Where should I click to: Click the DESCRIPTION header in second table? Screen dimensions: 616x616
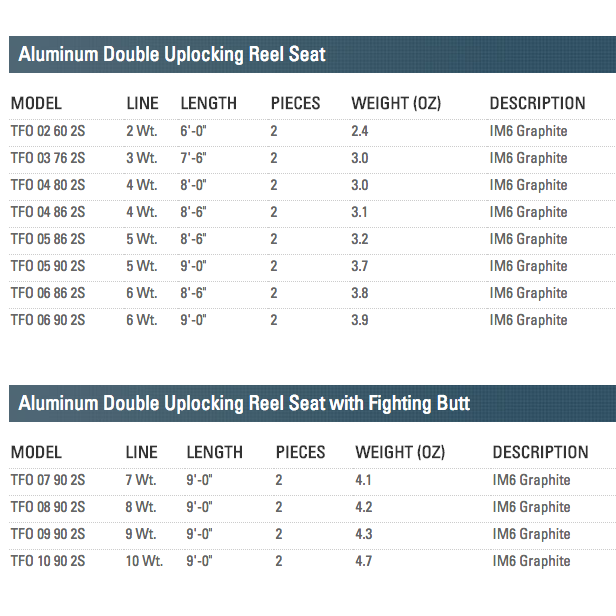pos(540,452)
